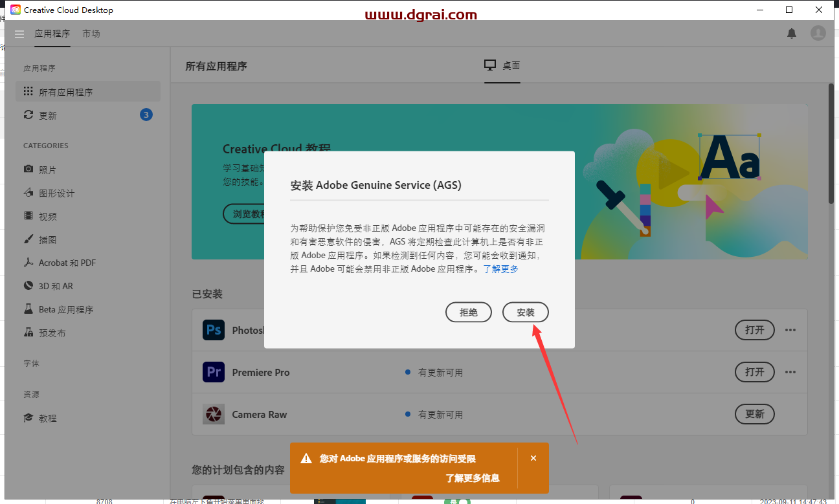Image resolution: width=839 pixels, height=504 pixels.
Task: Click the 安装 Adobe Genuine Service (AGS) title
Action: pos(376,185)
